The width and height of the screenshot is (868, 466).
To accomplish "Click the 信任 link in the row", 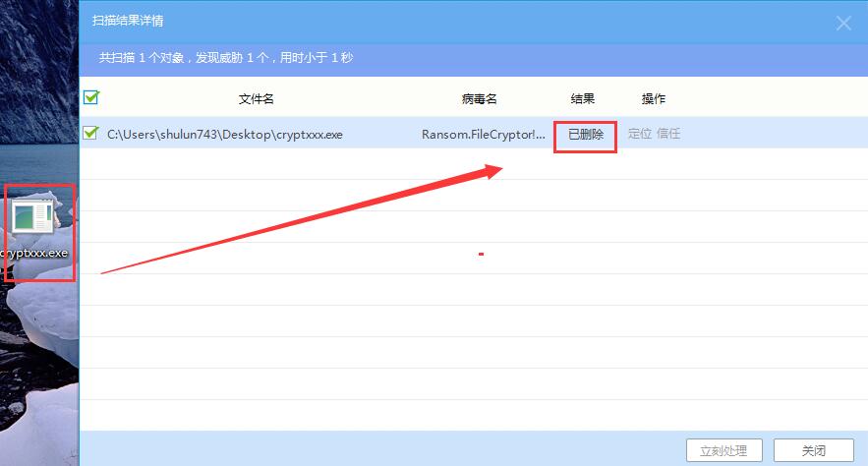I will [668, 134].
